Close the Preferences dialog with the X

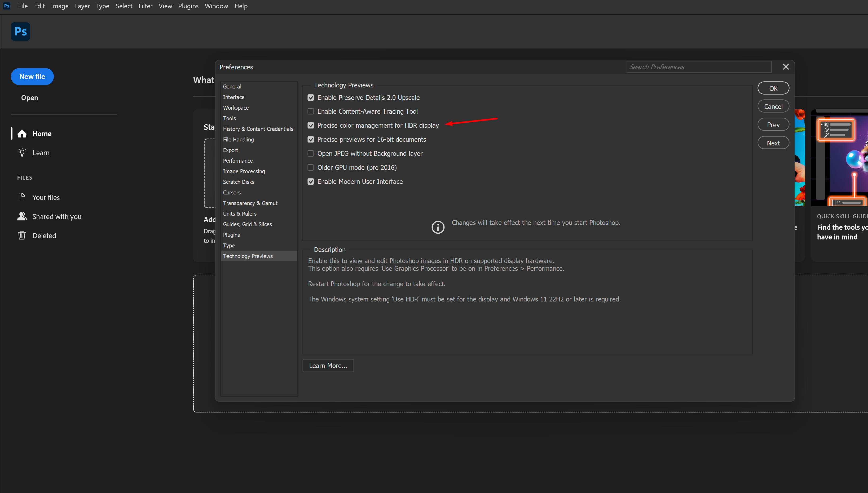click(x=786, y=67)
